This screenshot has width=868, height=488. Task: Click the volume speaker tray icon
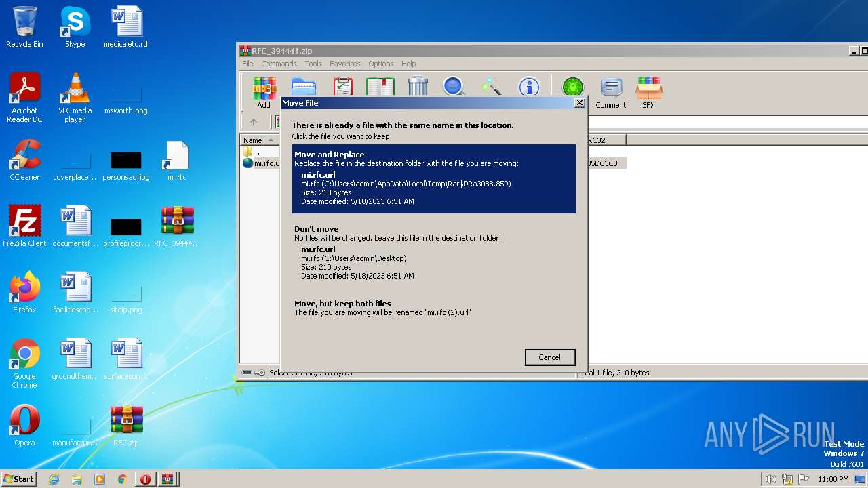[x=770, y=479]
